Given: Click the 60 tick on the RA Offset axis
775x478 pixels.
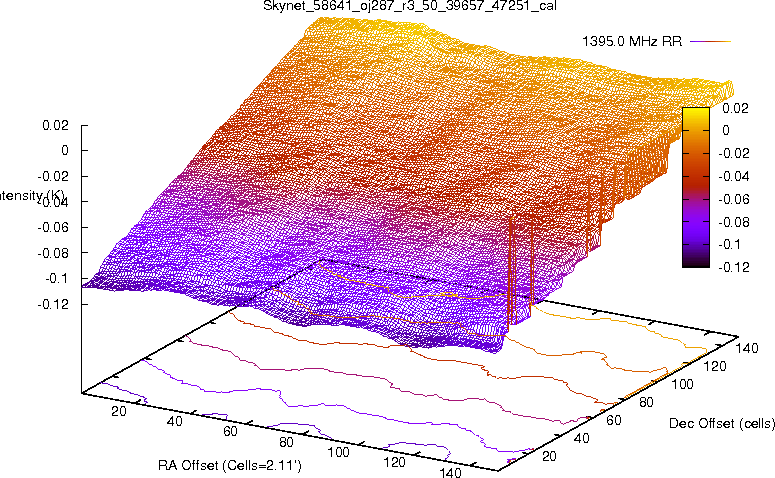Looking at the screenshot, I should click(x=230, y=432).
